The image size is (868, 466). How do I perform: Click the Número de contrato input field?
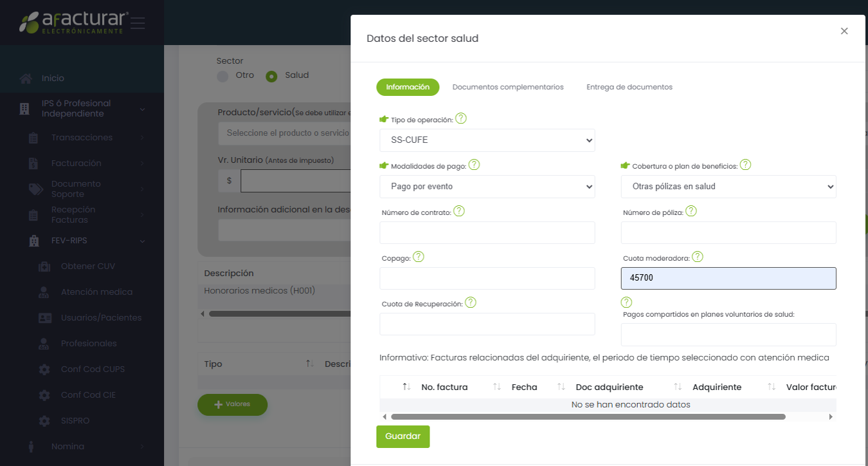tap(487, 232)
